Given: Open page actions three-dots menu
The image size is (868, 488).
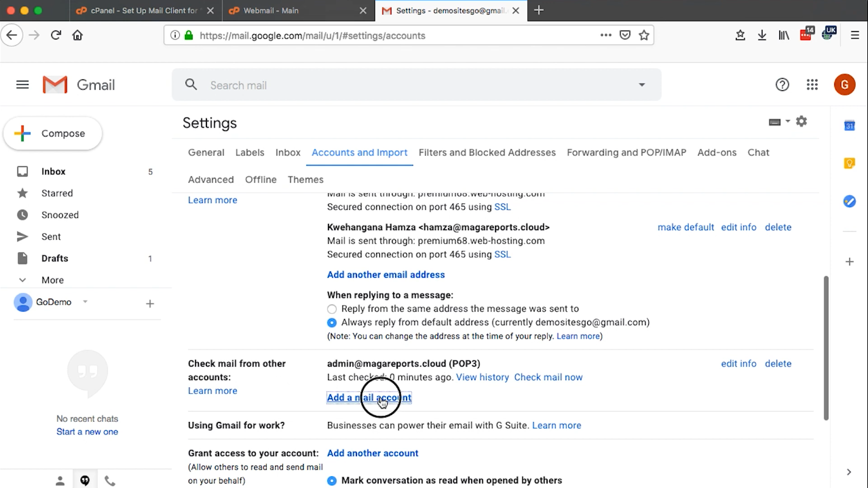Looking at the screenshot, I should point(606,36).
